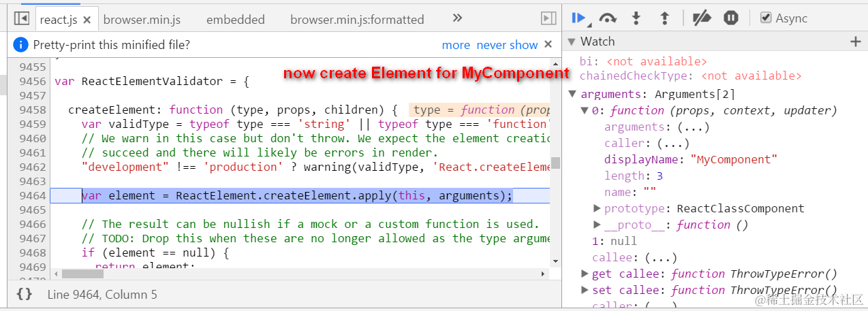Click the Line 9464, Column 5 status text
The width and height of the screenshot is (868, 311).
tap(102, 295)
